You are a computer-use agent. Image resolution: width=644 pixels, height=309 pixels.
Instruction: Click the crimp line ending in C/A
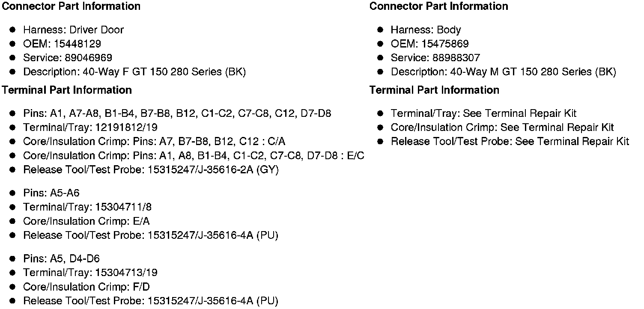pos(154,142)
